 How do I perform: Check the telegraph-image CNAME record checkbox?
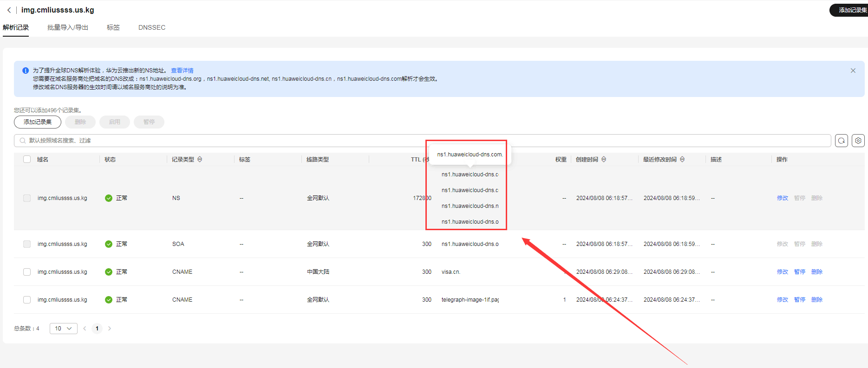[27, 300]
